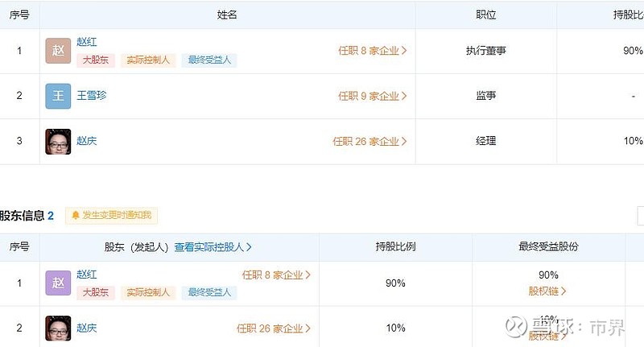Expand 任职 8 家企业 in the shareholder table
This screenshot has width=644, height=347.
click(x=276, y=275)
